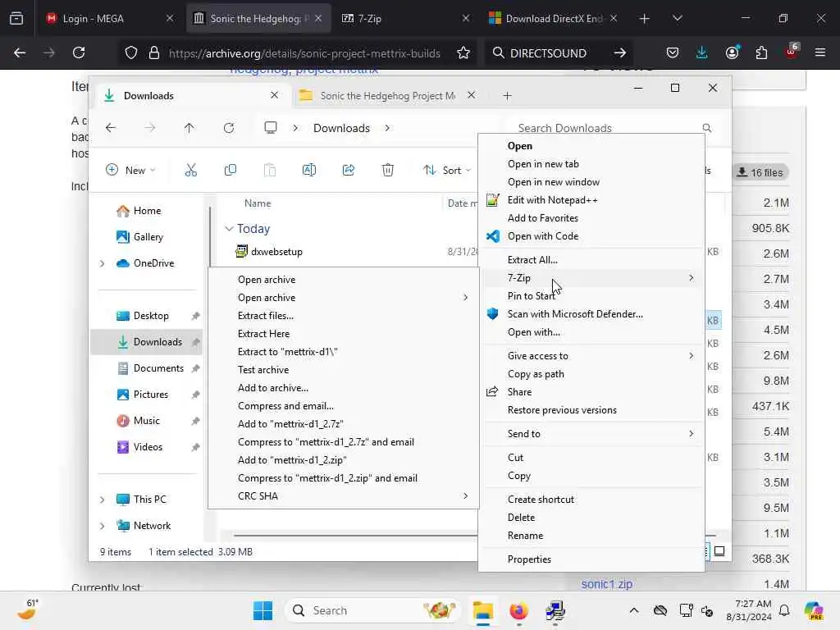840x630 pixels.
Task: Open File Explorer from taskbar
Action: click(x=482, y=610)
